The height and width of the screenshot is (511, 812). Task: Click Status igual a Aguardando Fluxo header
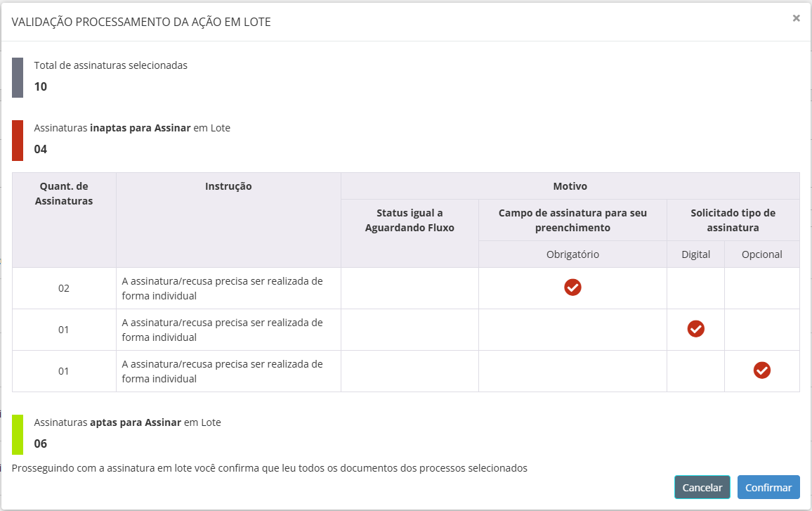(410, 220)
